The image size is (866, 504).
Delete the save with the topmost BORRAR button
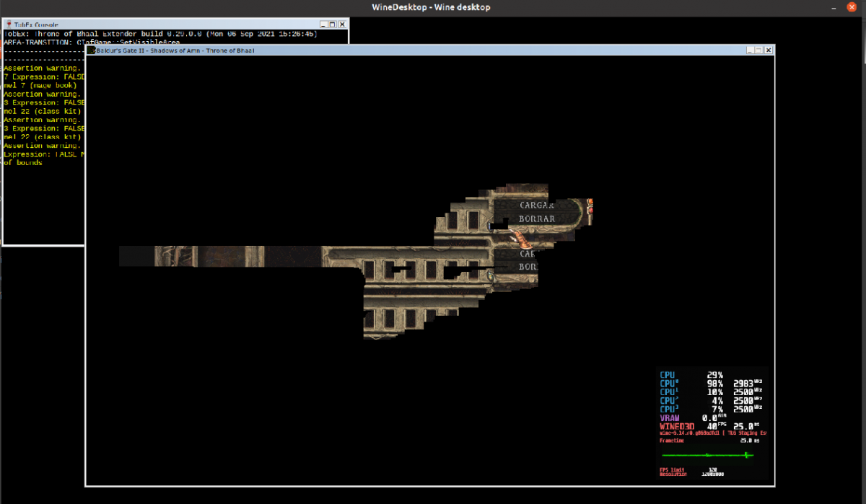pos(537,218)
